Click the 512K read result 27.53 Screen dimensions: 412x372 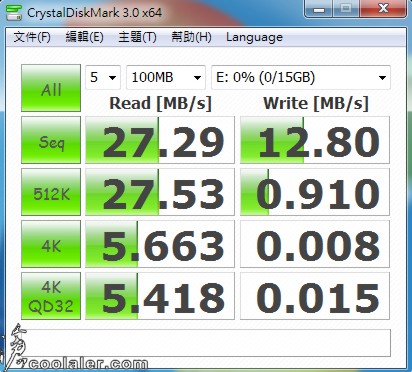160,192
